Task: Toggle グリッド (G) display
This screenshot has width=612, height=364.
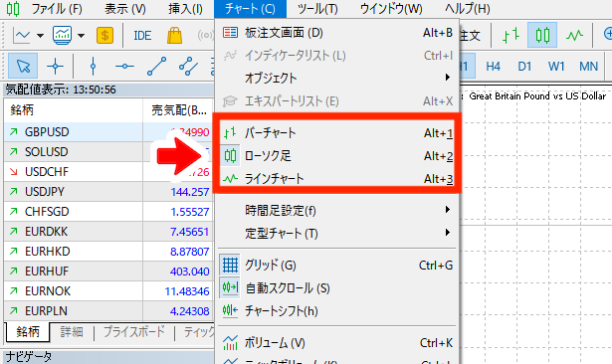Action: pyautogui.click(x=337, y=266)
